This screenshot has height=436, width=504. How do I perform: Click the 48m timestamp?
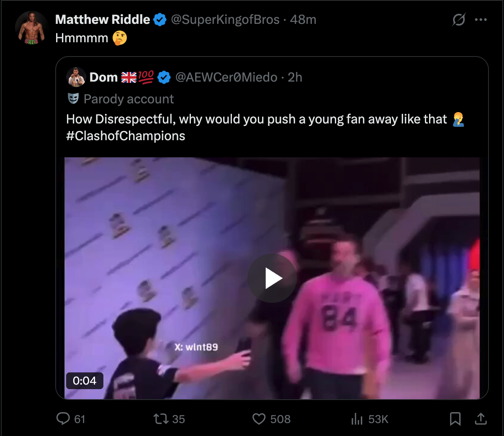[303, 20]
